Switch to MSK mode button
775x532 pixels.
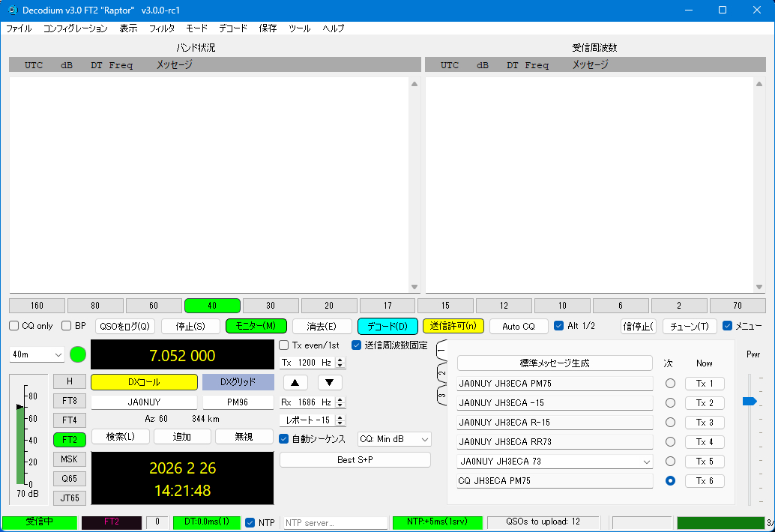point(69,459)
